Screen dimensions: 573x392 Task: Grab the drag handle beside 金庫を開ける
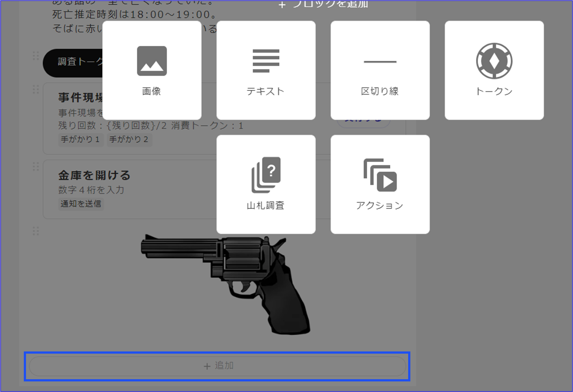pos(36,166)
